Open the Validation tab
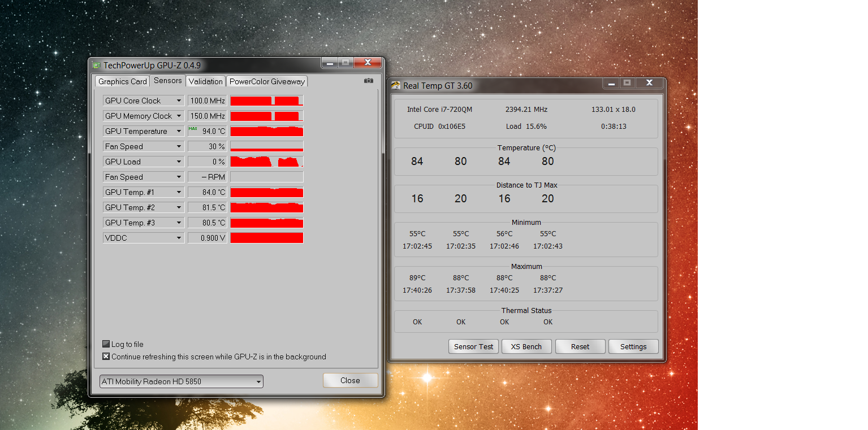 point(206,81)
